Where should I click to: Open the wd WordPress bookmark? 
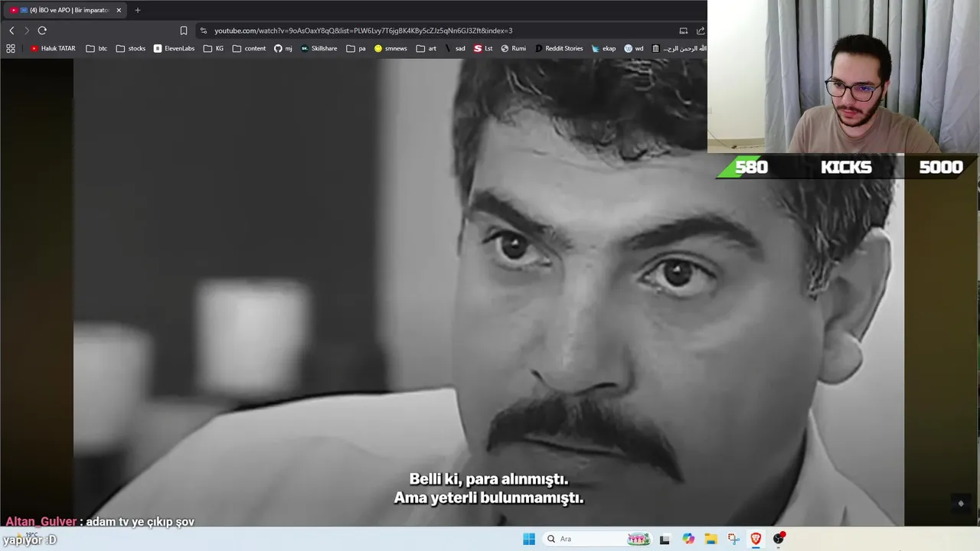[x=634, y=48]
